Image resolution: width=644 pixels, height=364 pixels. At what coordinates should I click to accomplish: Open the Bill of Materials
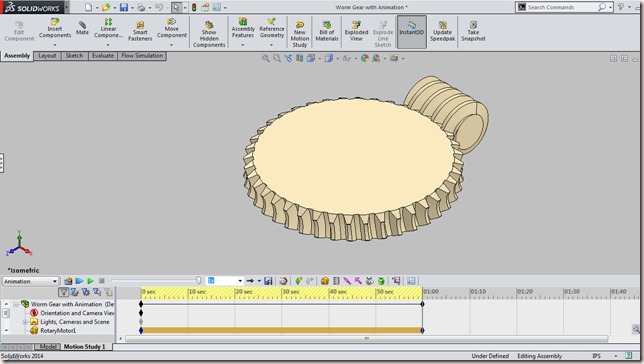[327, 31]
